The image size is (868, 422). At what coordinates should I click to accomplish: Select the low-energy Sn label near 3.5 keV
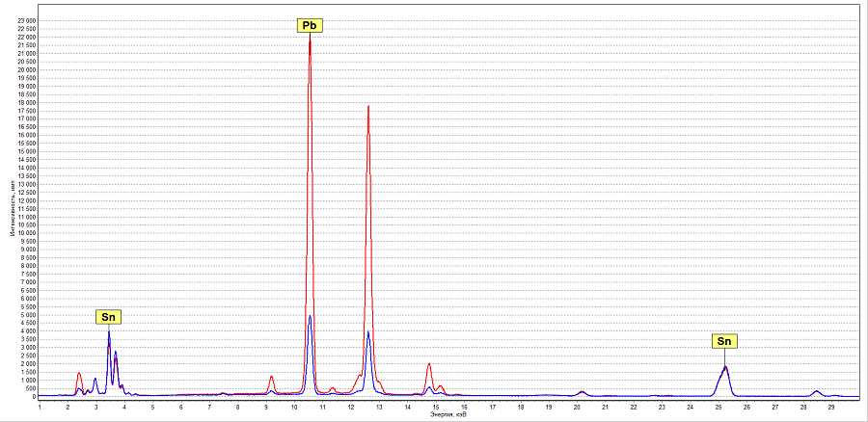pos(108,317)
